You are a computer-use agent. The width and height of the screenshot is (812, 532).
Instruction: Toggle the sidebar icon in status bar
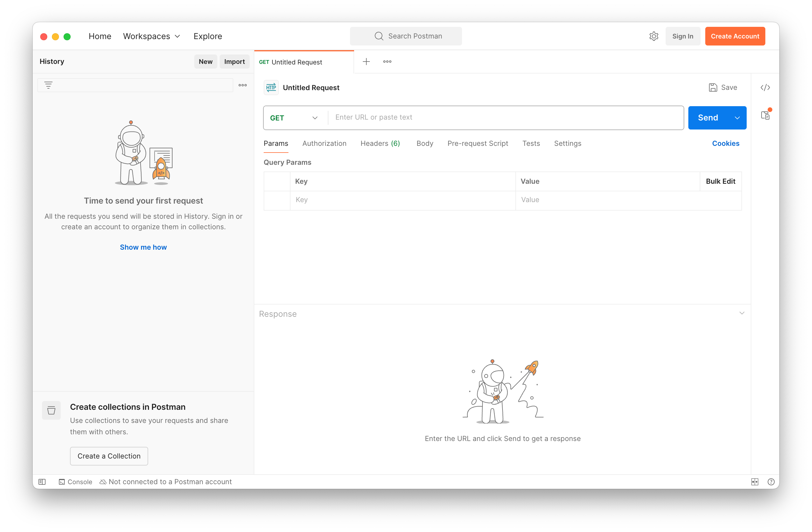42,482
